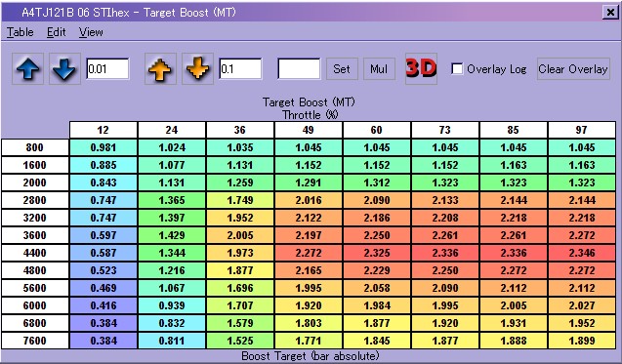
Task: Select the 7600 RPM row header
Action: coord(35,341)
